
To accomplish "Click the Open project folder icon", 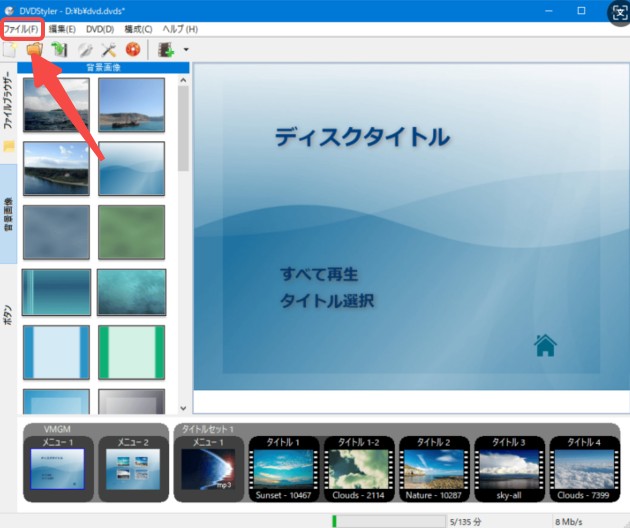I will [x=35, y=50].
